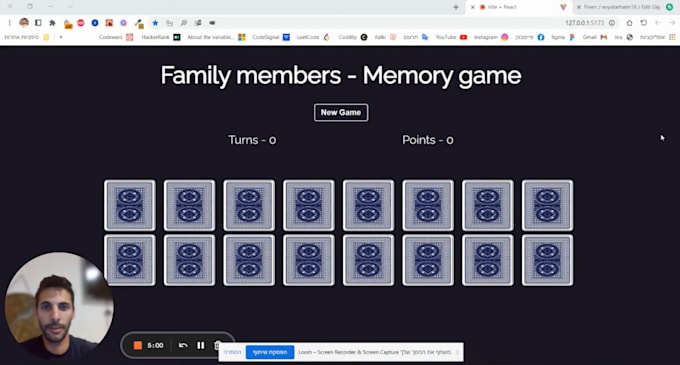Open the Jira bookmark

point(623,37)
